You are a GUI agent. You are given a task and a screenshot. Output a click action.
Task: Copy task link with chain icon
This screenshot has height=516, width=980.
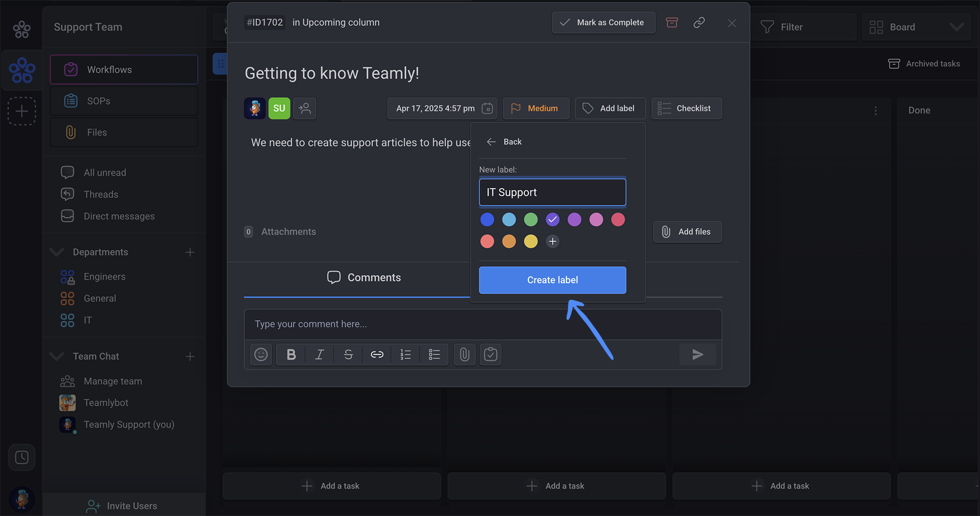[699, 23]
